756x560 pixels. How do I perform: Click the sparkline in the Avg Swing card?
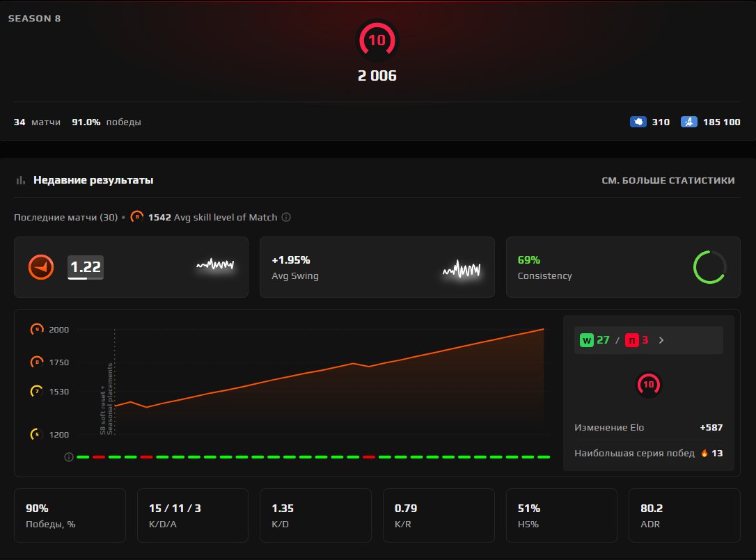[x=462, y=269]
